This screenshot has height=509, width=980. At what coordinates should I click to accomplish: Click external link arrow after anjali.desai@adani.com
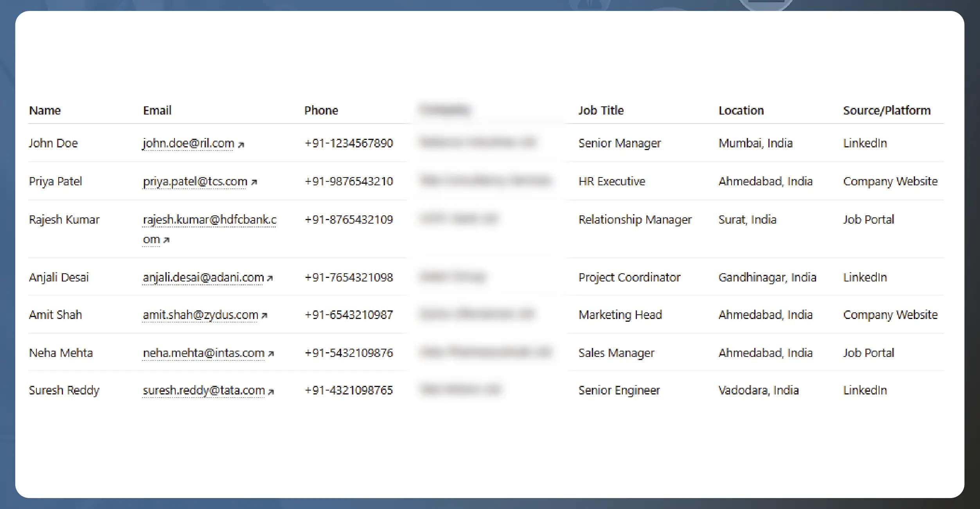[x=270, y=278]
